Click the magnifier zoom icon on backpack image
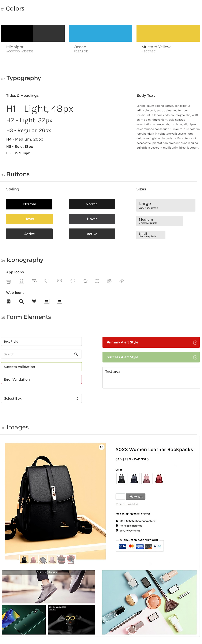 tap(101, 447)
